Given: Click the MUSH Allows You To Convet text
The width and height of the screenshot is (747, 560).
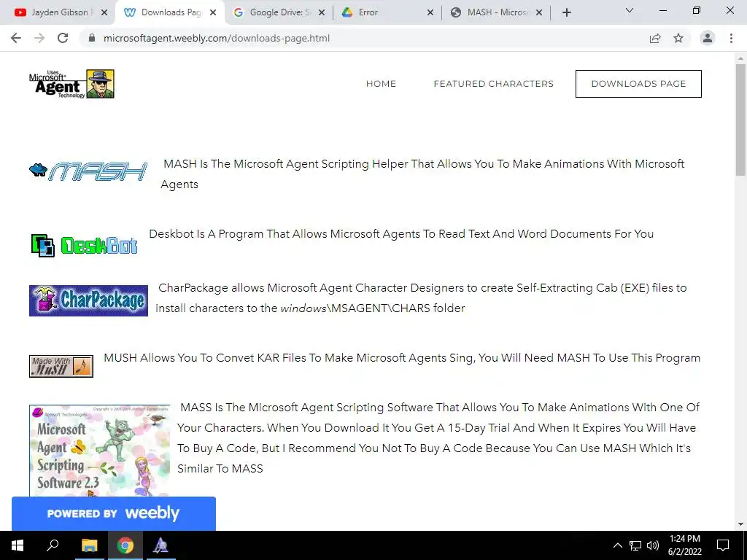Looking at the screenshot, I should (x=402, y=357).
